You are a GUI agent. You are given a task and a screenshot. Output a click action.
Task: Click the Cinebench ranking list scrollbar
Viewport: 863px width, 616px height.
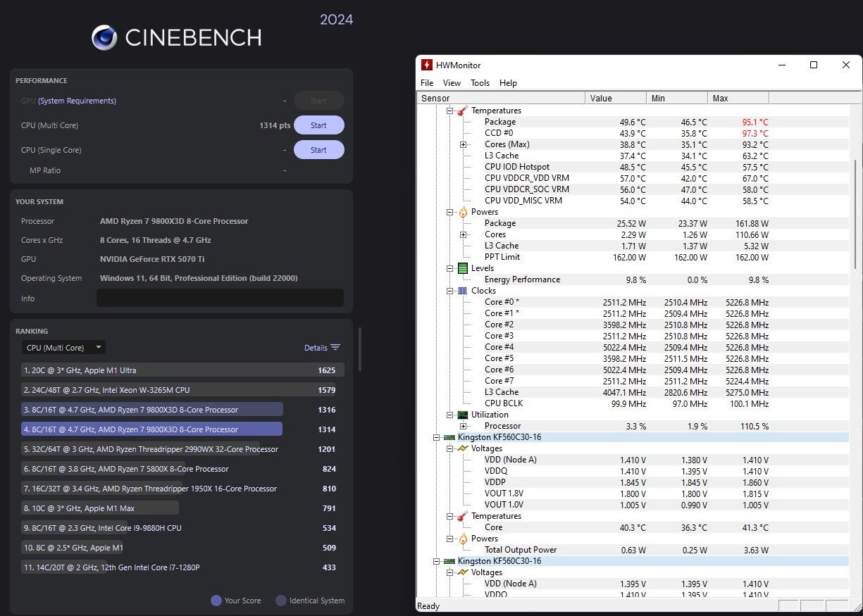[360, 348]
